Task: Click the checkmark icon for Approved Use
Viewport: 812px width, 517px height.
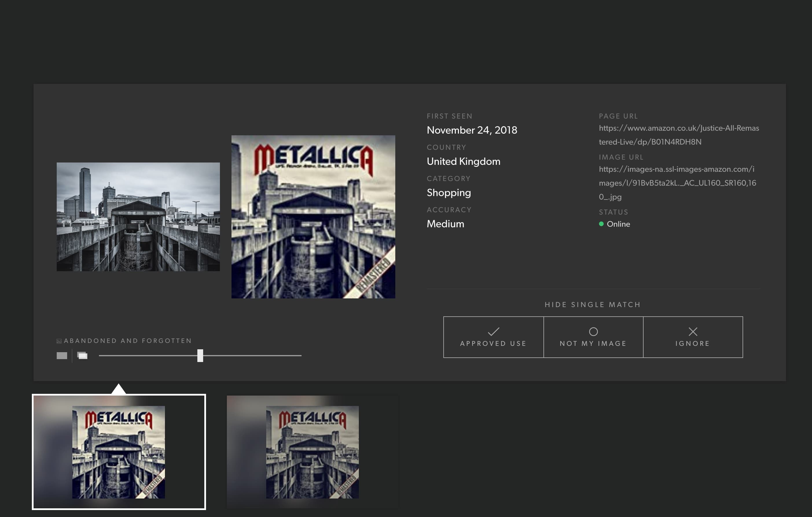Action: 493,332
